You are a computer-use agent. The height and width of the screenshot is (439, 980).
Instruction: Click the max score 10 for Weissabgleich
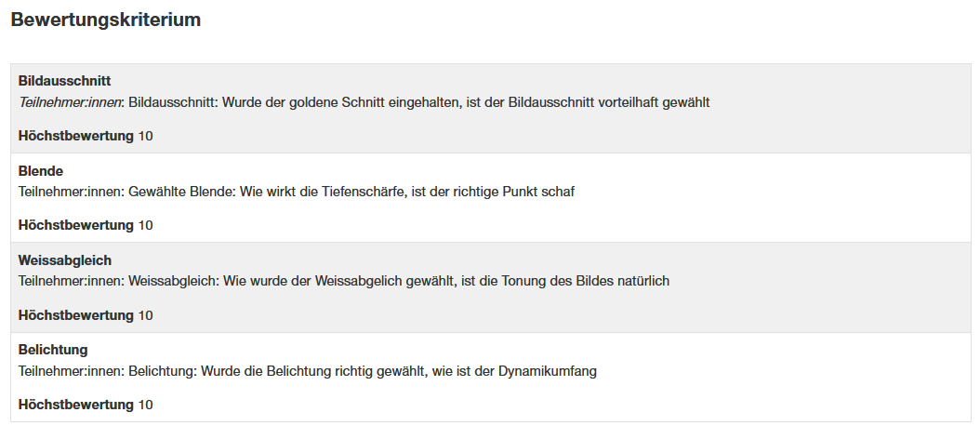(146, 315)
